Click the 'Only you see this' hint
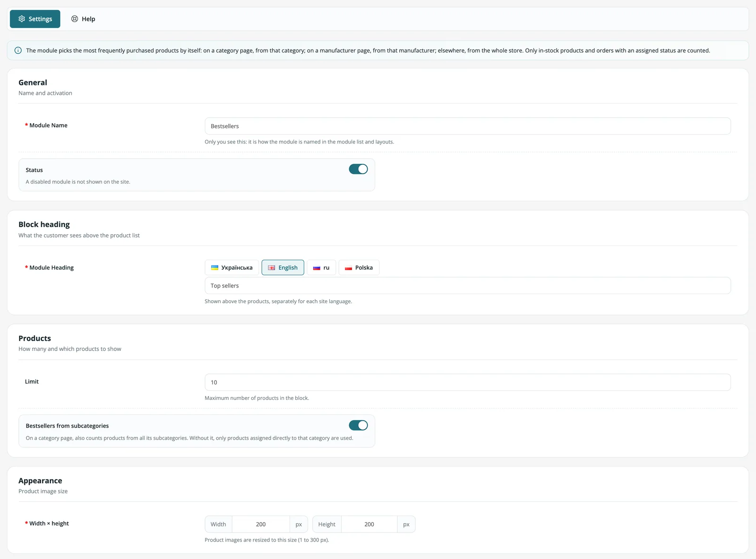The height and width of the screenshot is (559, 756). (x=299, y=142)
